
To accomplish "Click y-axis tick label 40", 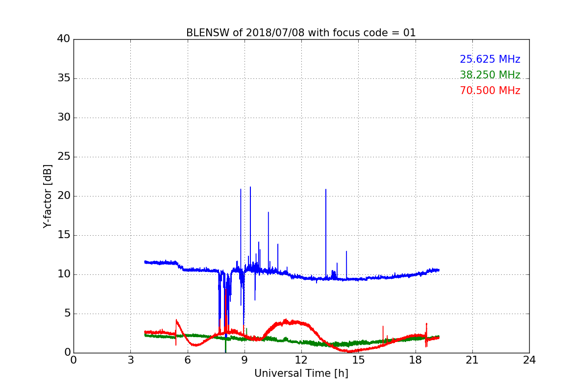I will tap(64, 39).
